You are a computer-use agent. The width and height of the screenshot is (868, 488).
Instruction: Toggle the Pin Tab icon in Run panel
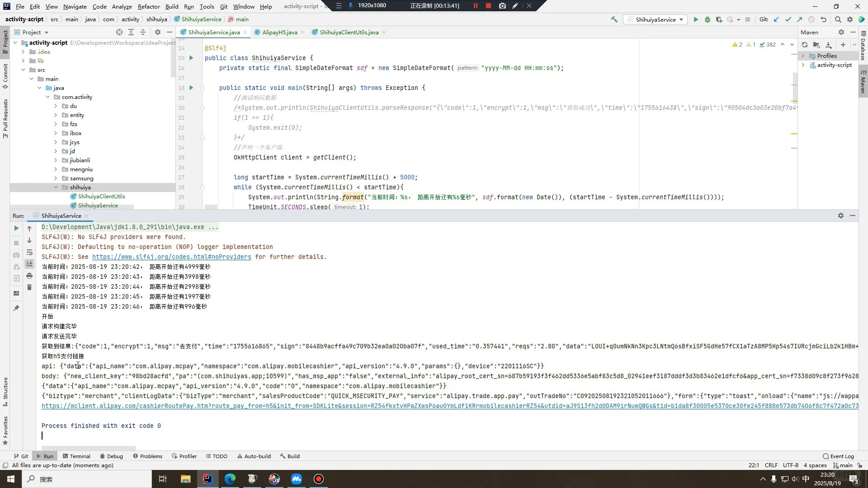[x=16, y=308]
